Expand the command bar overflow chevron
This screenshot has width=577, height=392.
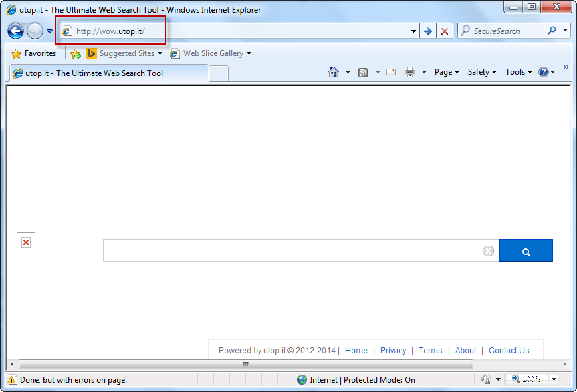tap(566, 67)
